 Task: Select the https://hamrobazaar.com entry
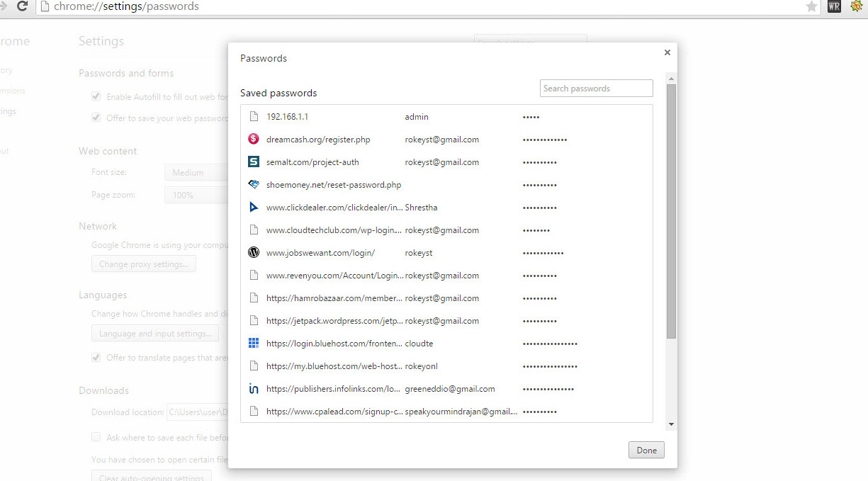334,298
